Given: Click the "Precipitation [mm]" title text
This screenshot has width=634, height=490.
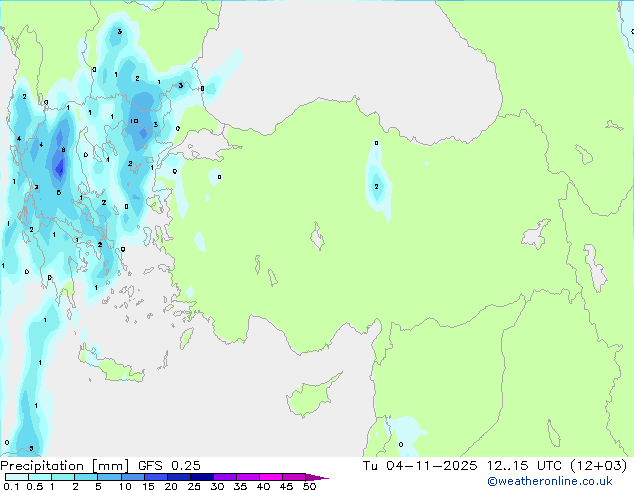Looking at the screenshot, I should click(65, 466).
